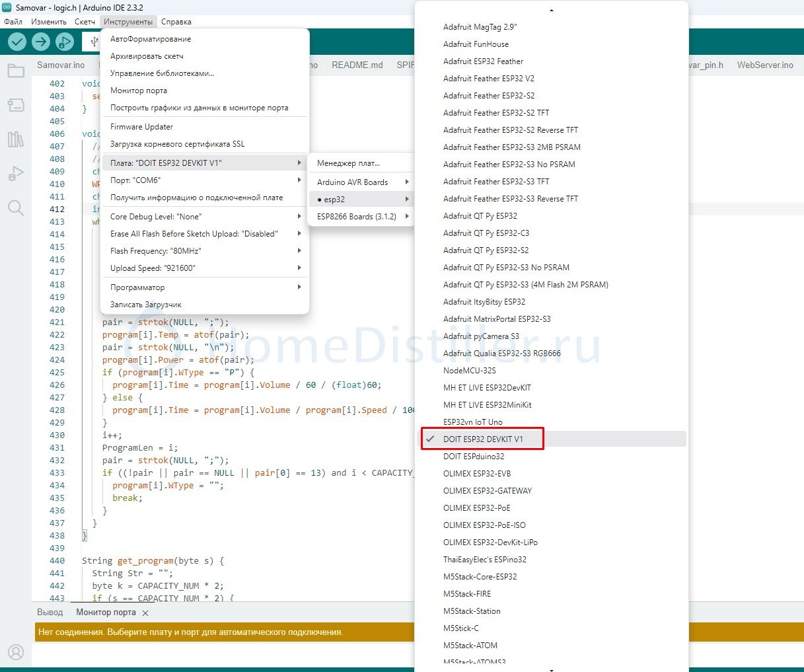Open the Скетч menu

coord(85,22)
